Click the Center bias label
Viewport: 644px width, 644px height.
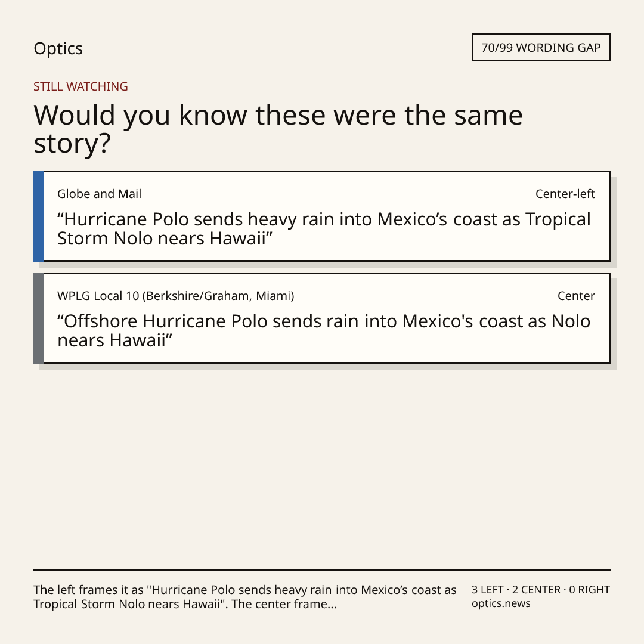[576, 296]
